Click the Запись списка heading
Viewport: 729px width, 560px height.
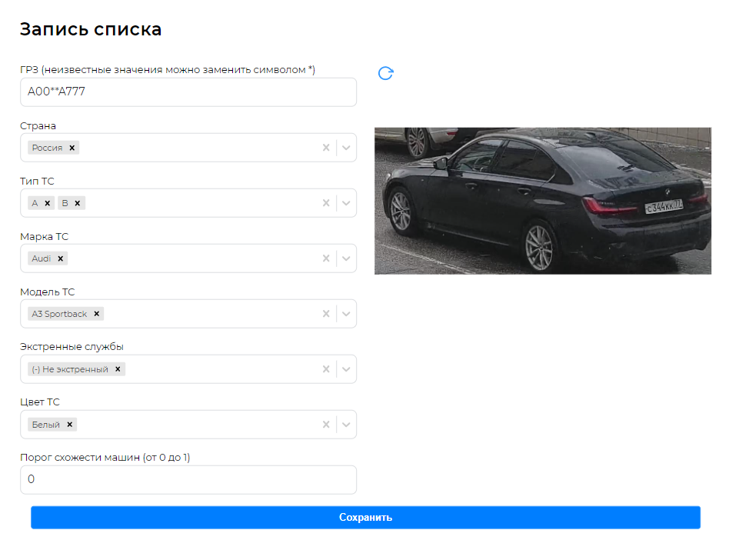pyautogui.click(x=91, y=29)
